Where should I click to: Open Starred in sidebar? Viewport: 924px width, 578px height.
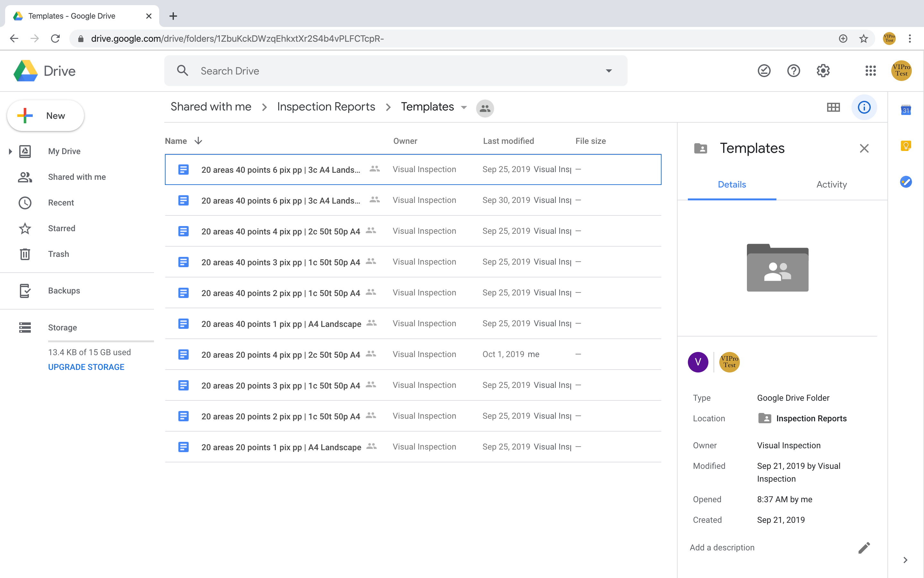[62, 228]
